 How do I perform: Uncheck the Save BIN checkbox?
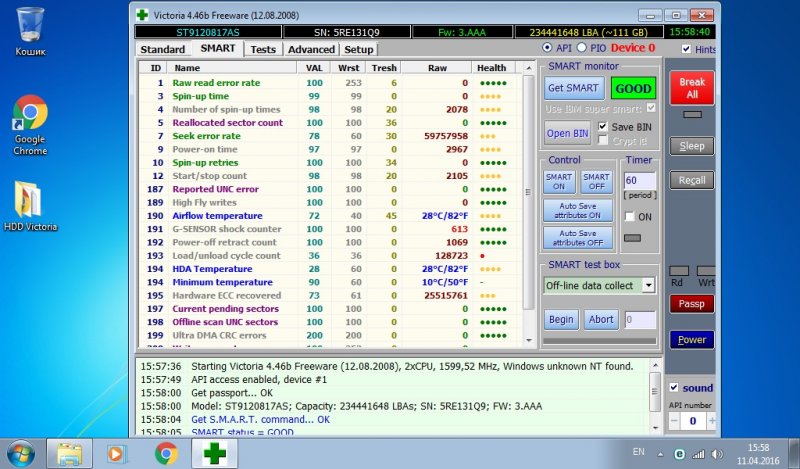pyautogui.click(x=602, y=127)
